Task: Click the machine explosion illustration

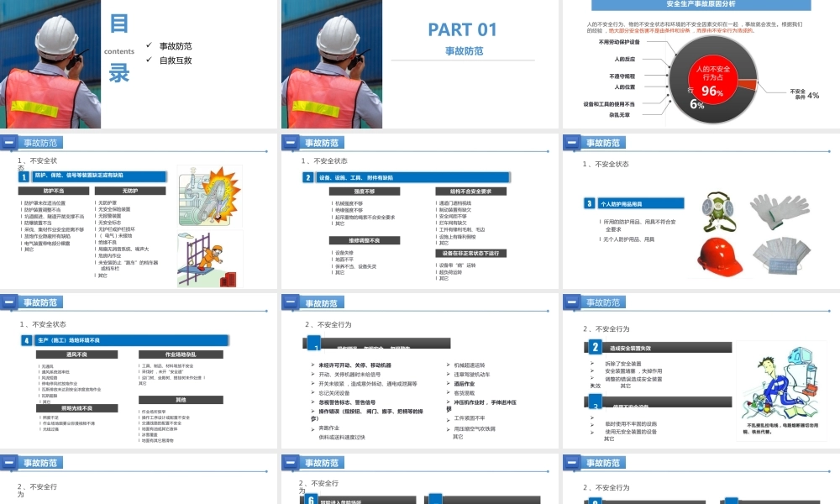Action: click(x=209, y=196)
